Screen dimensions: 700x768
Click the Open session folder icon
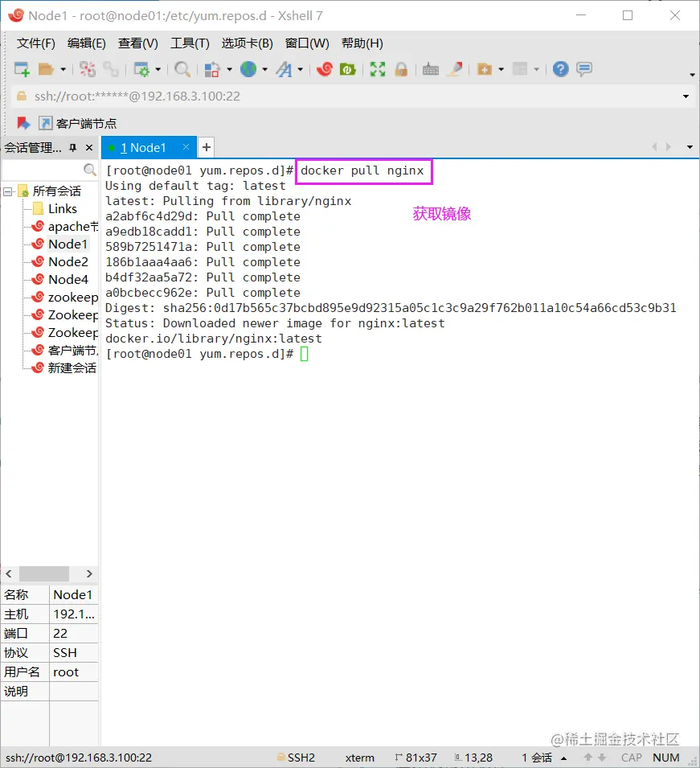tap(46, 69)
